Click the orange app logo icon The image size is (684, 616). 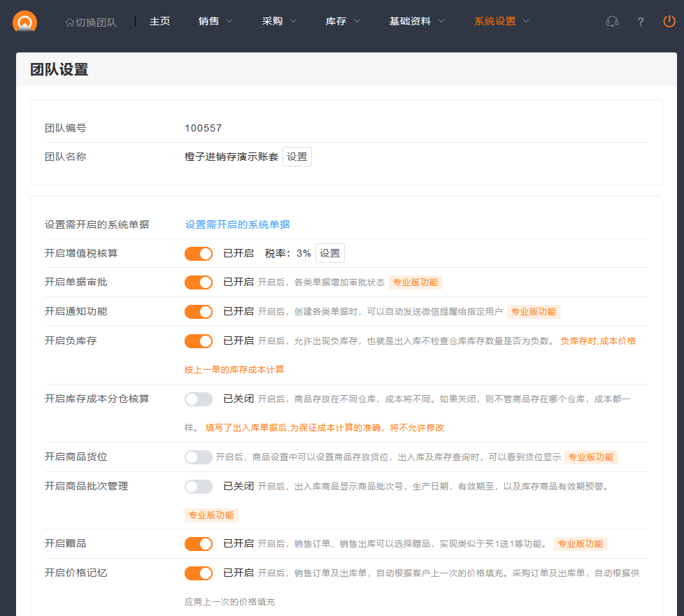[x=25, y=22]
